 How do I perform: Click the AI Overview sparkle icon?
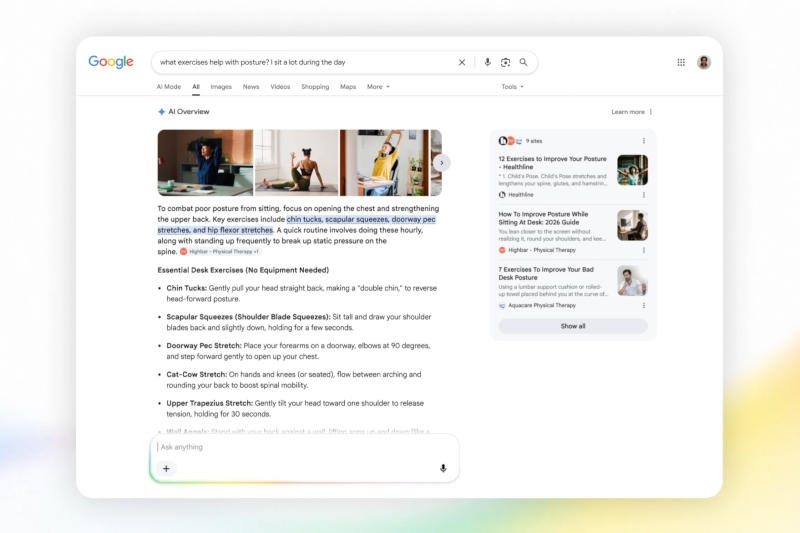point(161,112)
